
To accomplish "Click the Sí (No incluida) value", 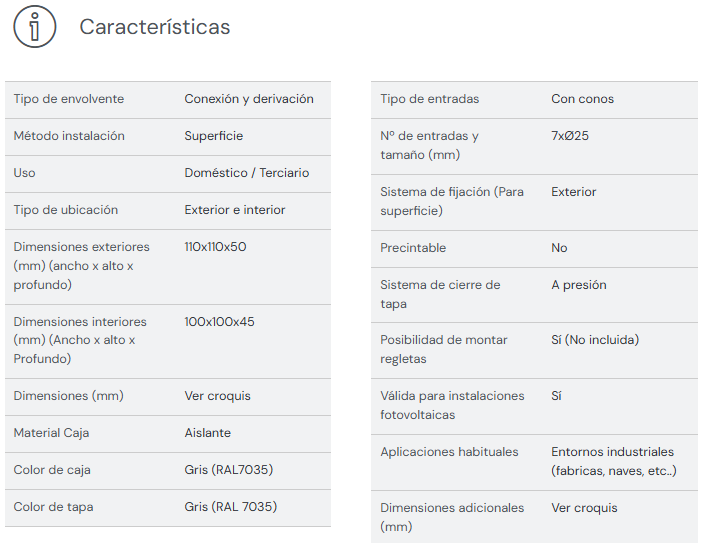I will point(595,340).
